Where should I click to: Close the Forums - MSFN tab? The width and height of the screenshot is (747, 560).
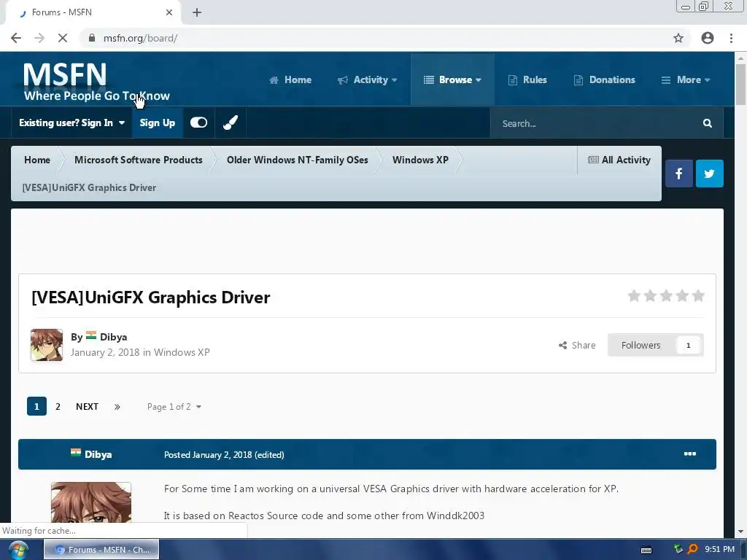169,12
